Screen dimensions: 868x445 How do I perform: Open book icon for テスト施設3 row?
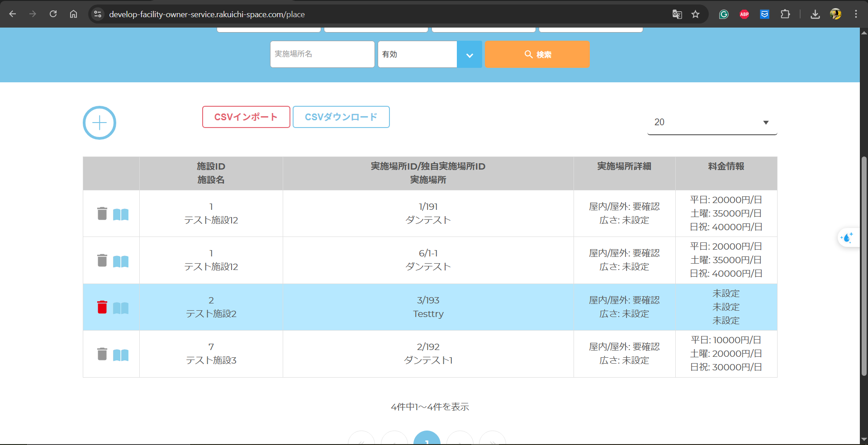(x=121, y=355)
